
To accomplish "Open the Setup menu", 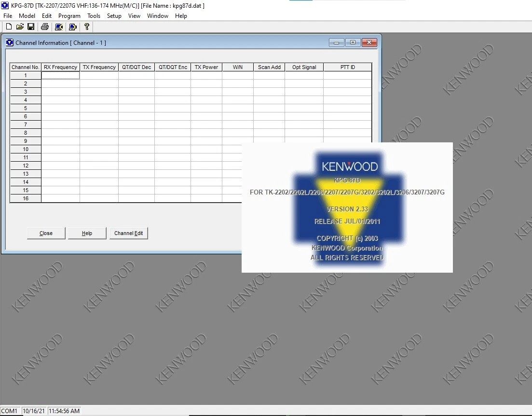I will 114,15.
